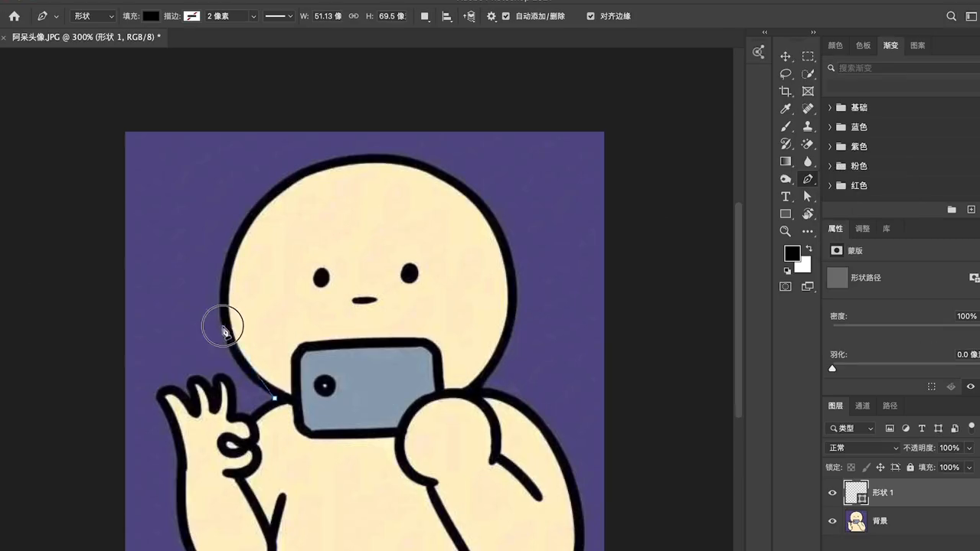Select the Eyedropper tool
The image size is (980, 551).
[x=786, y=109]
